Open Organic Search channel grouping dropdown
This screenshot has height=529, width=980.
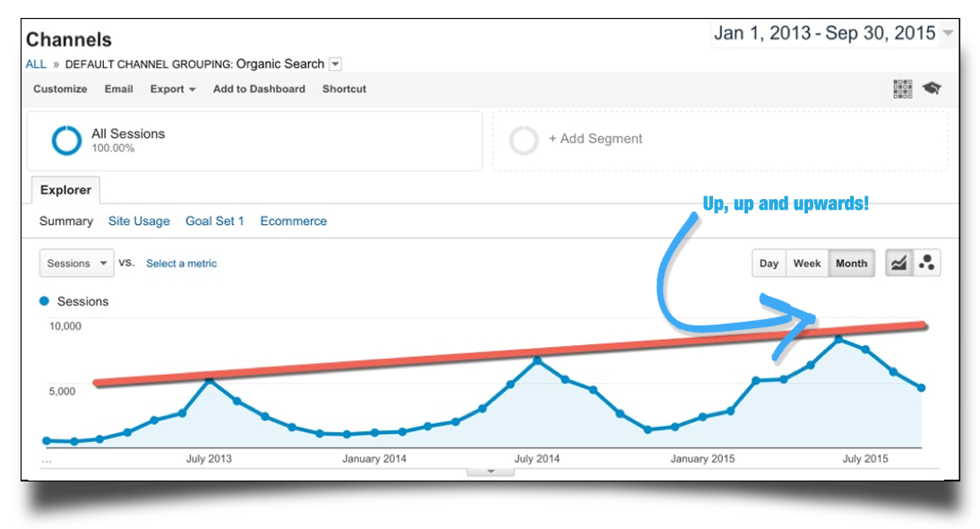pyautogui.click(x=335, y=64)
